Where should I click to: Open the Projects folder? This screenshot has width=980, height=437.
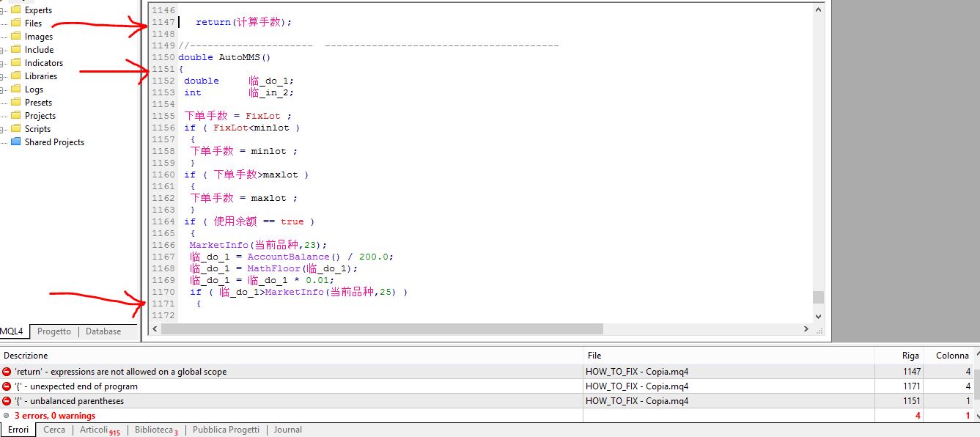40,116
